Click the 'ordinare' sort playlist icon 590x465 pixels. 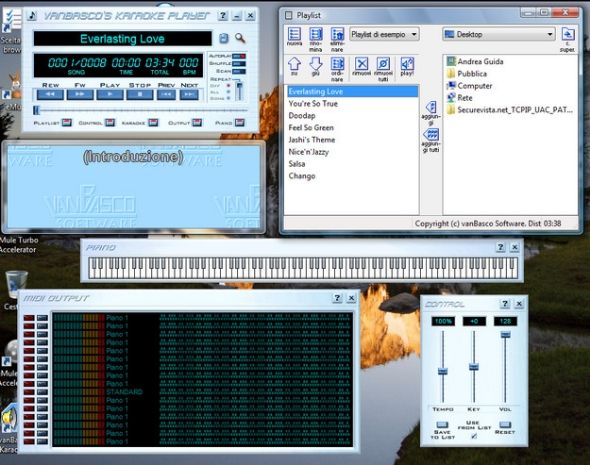[337, 64]
